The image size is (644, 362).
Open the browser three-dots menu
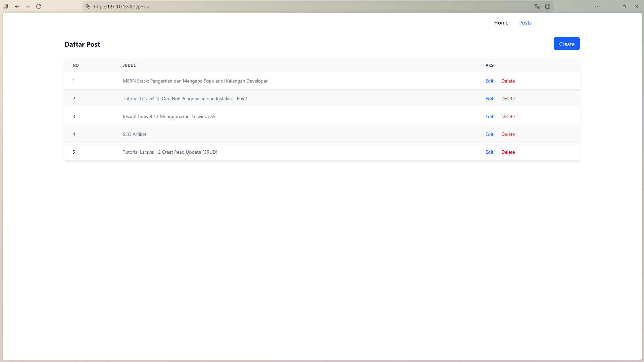pos(597,6)
